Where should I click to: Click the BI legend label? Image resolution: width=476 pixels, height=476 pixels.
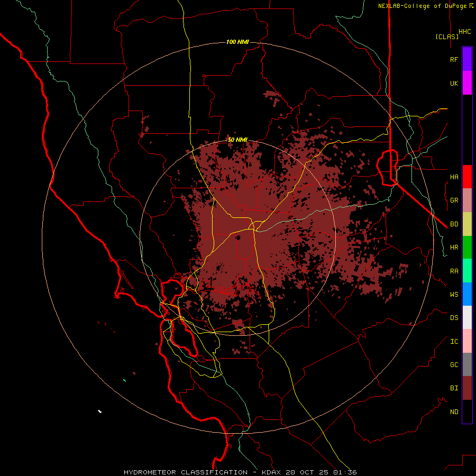click(454, 388)
